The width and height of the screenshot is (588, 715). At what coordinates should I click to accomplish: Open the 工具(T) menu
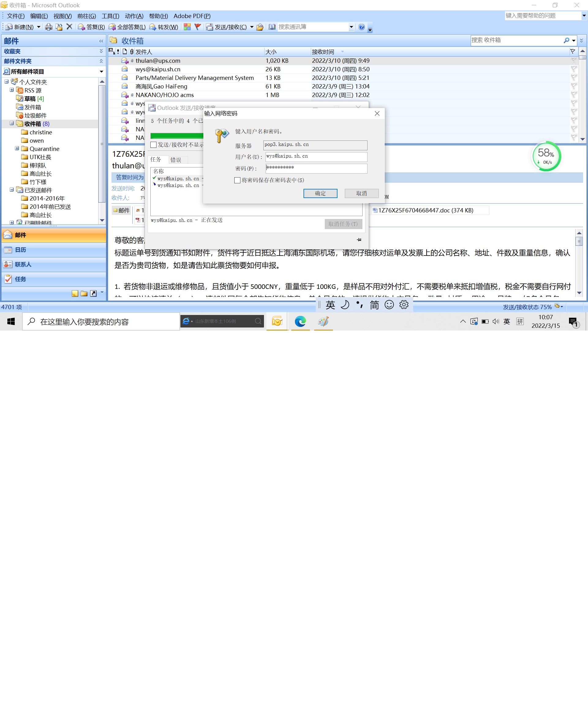click(111, 16)
